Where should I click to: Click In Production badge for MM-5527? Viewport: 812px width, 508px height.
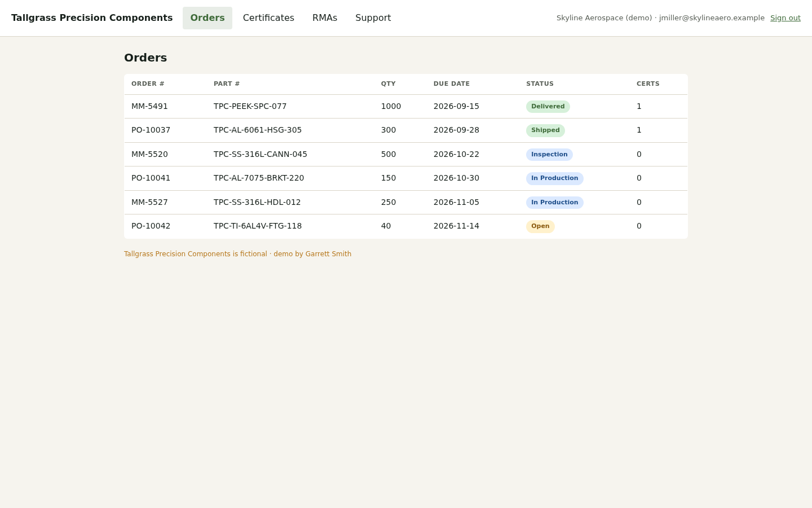[555, 203]
